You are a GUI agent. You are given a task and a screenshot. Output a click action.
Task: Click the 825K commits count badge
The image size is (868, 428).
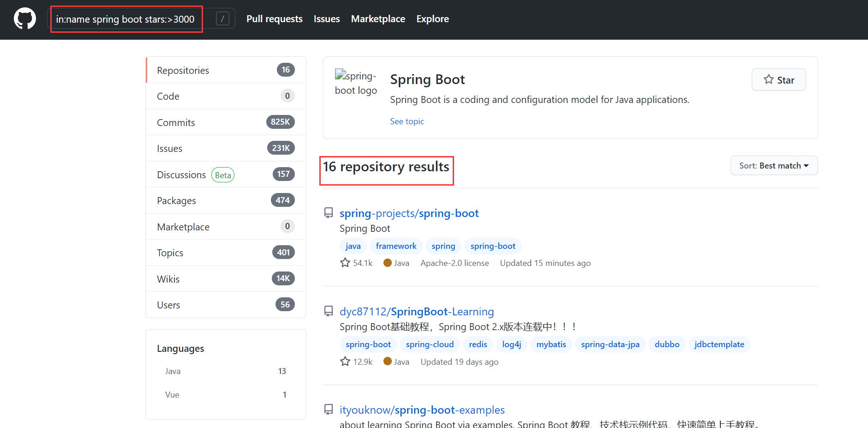click(280, 122)
